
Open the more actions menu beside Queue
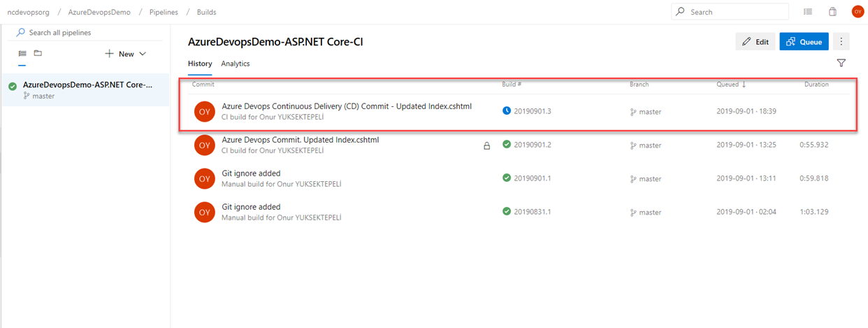841,41
